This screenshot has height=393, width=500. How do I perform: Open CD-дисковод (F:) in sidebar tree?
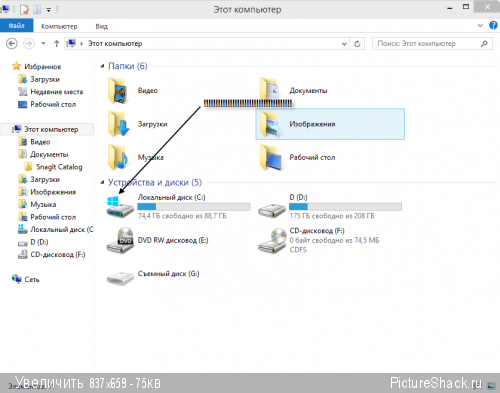pyautogui.click(x=58, y=255)
